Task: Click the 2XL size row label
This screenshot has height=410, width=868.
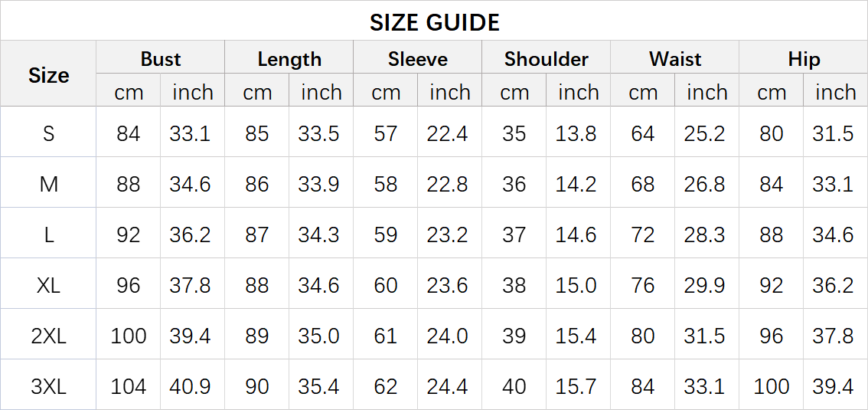Action: click(x=48, y=336)
